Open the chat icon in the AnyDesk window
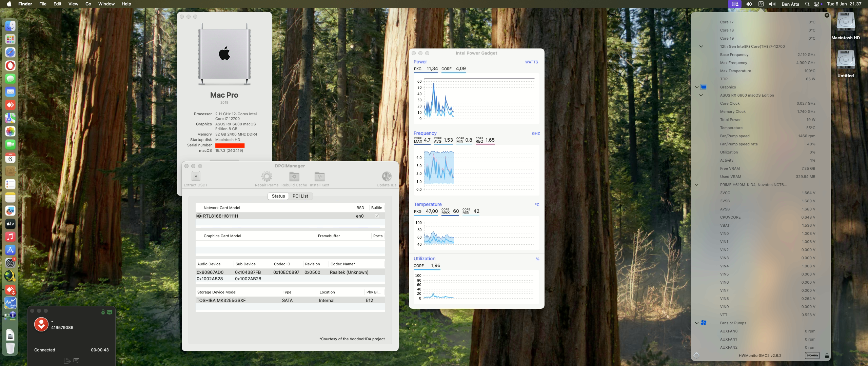 point(76,361)
